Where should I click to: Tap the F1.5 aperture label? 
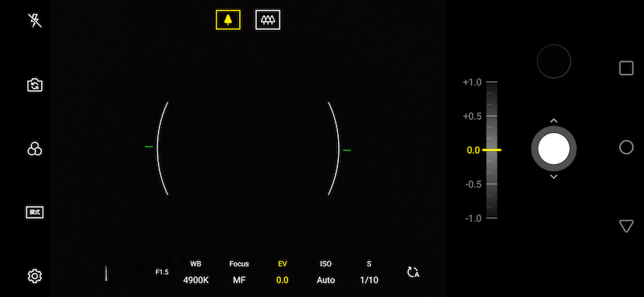(x=162, y=272)
